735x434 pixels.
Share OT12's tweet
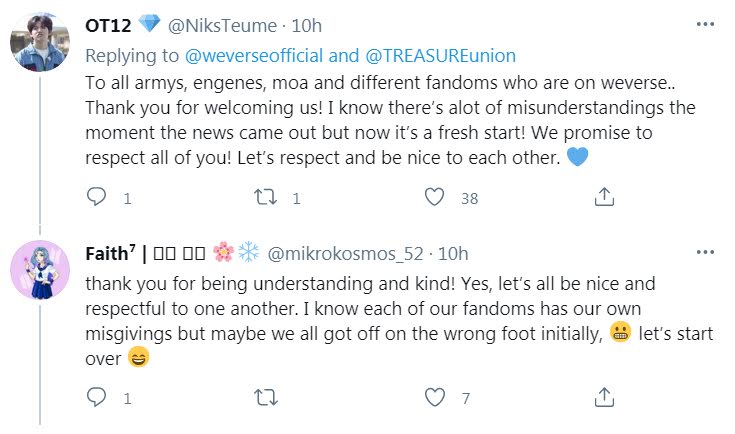tap(604, 198)
